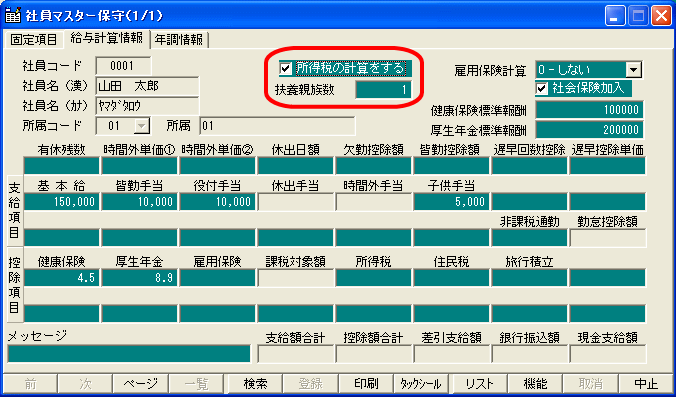Click the 社員名（ｶﾅ） field

(x=147, y=106)
